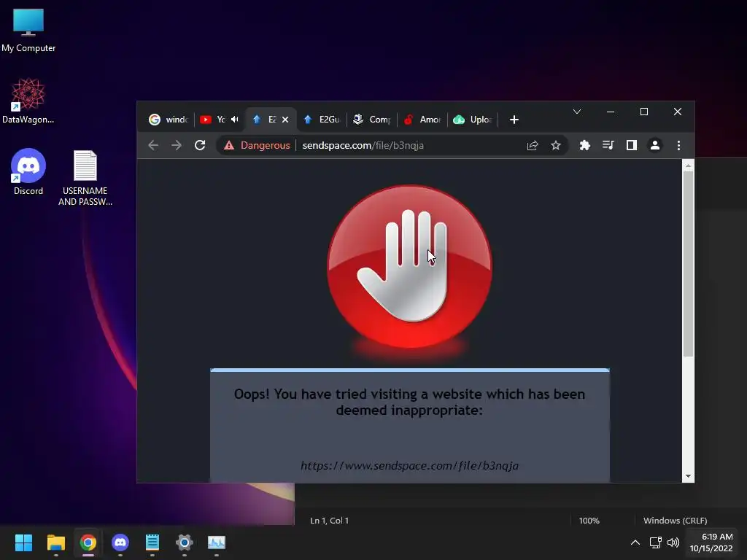Open File Explorer from taskbar
The height and width of the screenshot is (560, 747).
point(55,542)
